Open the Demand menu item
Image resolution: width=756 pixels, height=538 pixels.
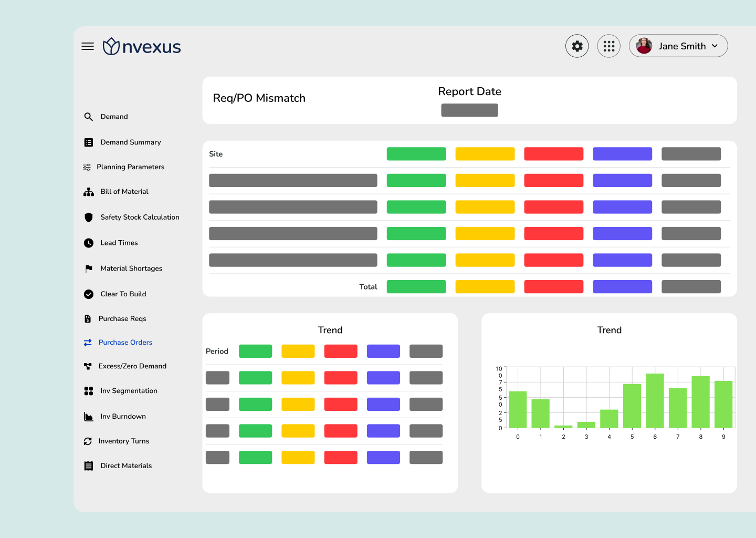[x=114, y=117]
